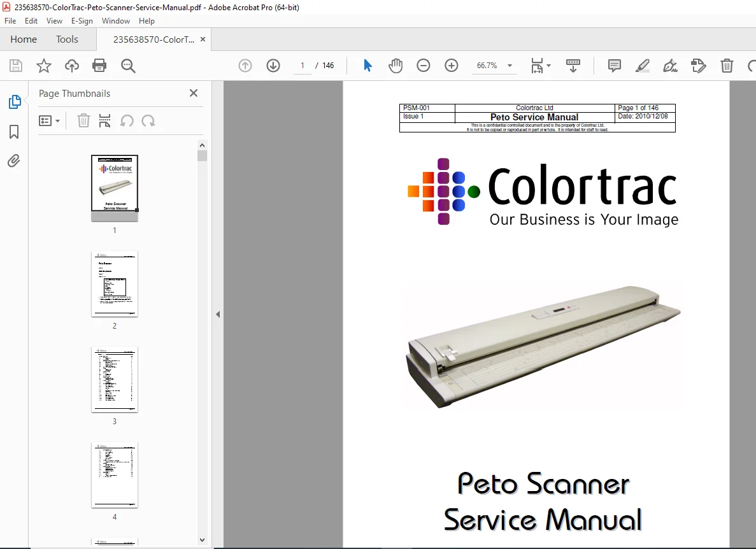
Task: Add document to starred with star icon
Action: point(44,66)
